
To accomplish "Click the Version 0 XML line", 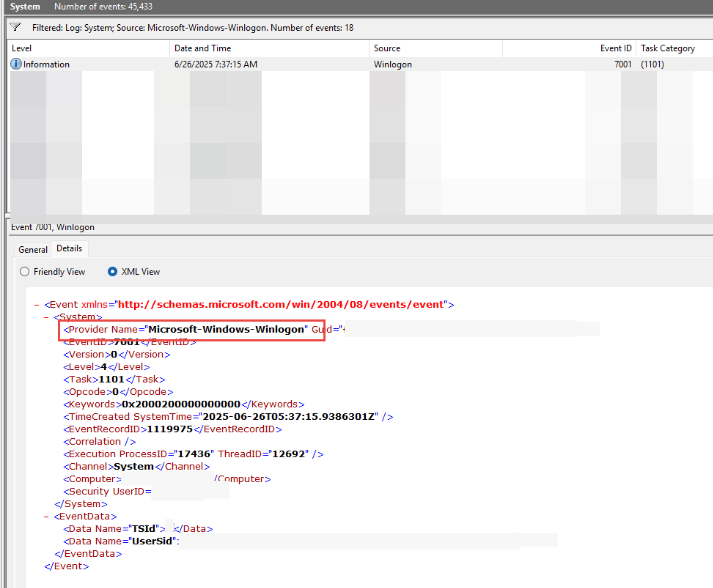I will [117, 355].
